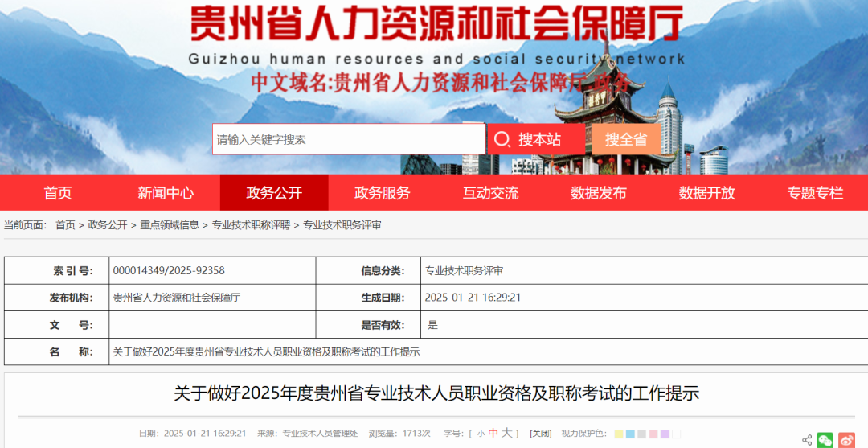
Task: Open the 互动交流 navigation tab
Action: (x=490, y=193)
